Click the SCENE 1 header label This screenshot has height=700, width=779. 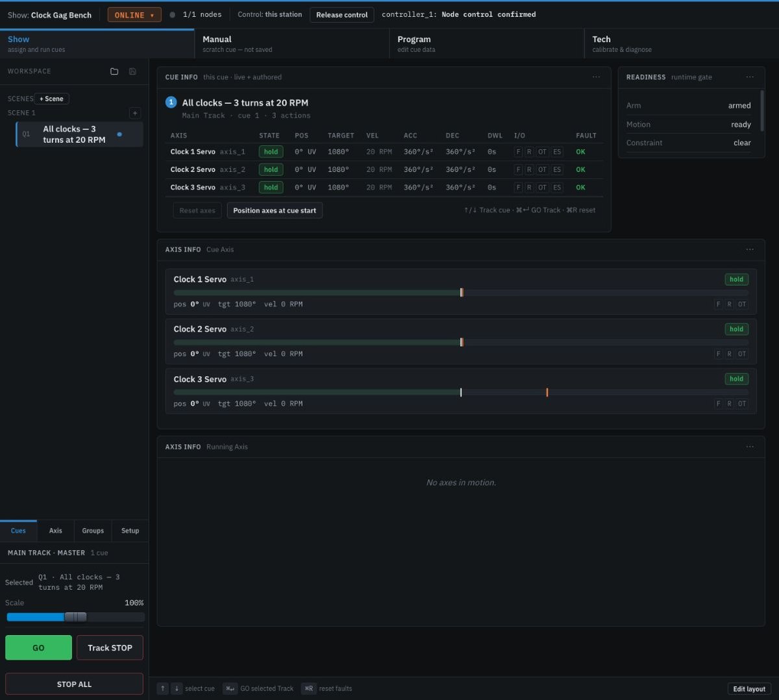click(x=21, y=113)
